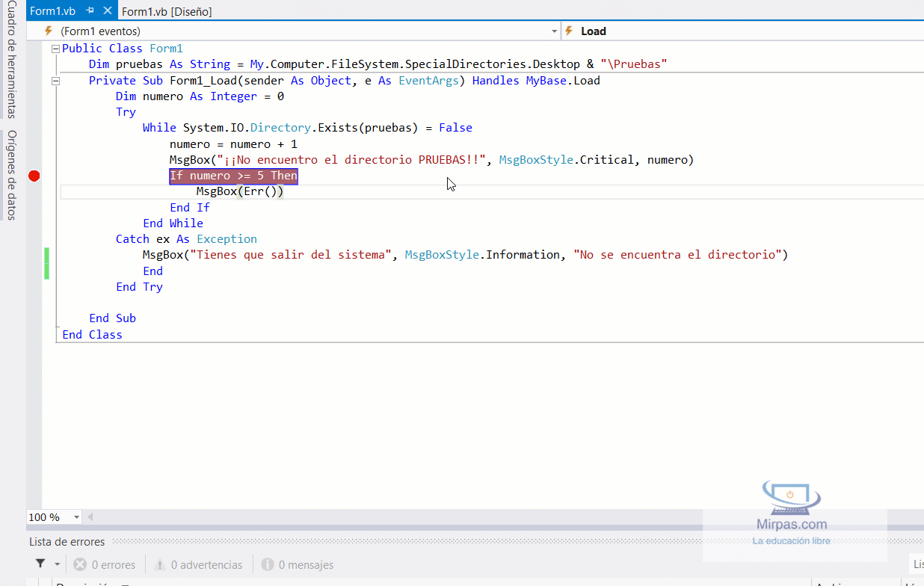Collapse the Form1_Load sub outline
The height and width of the screenshot is (586, 924).
(55, 81)
